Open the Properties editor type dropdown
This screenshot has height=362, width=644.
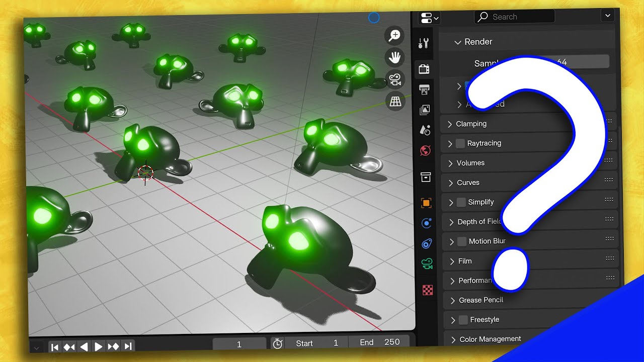click(x=429, y=18)
